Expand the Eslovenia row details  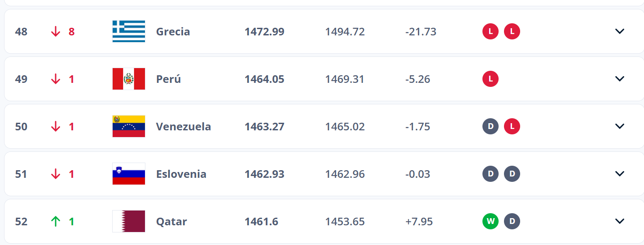(x=619, y=174)
